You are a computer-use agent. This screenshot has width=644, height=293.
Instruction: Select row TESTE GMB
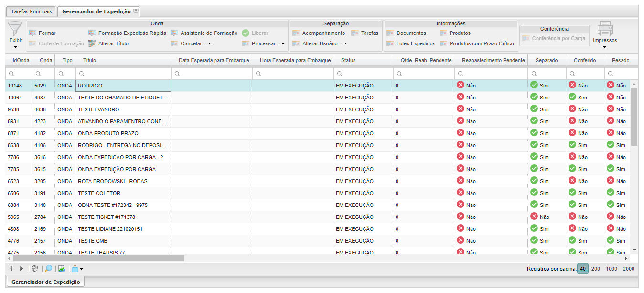[x=318, y=241]
